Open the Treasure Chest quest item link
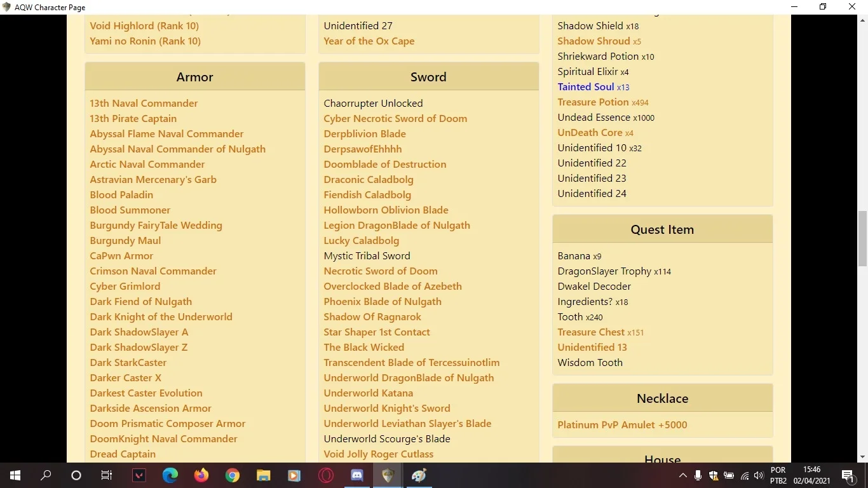 click(591, 332)
